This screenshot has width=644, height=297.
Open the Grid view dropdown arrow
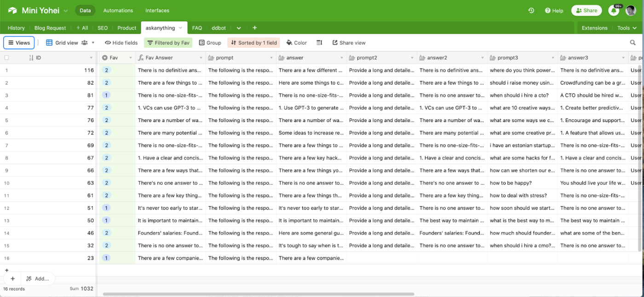tap(93, 43)
